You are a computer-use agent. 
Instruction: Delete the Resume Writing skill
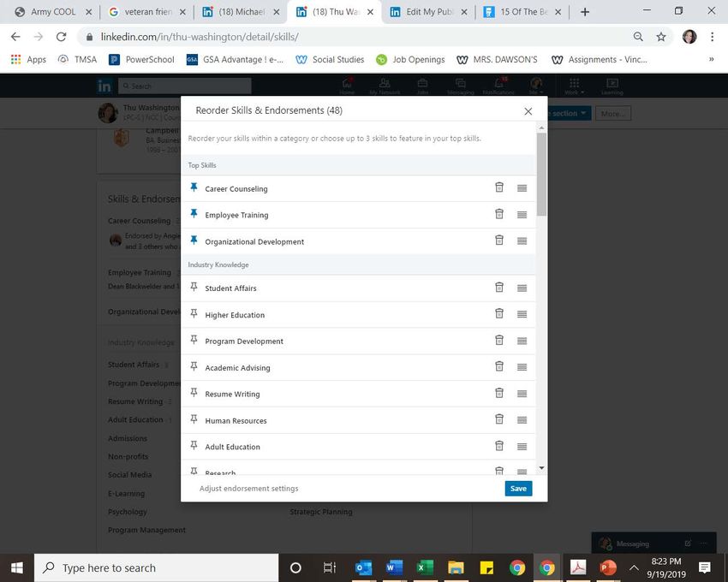499,393
